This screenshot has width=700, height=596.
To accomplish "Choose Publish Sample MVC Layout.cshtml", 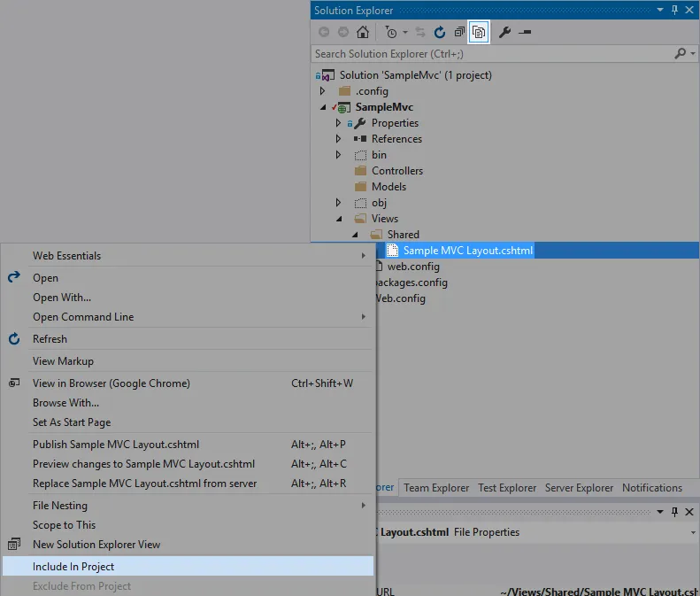I will pyautogui.click(x=188, y=445).
